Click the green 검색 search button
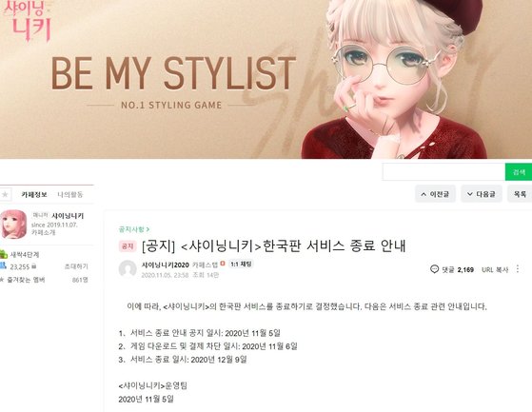The height and width of the screenshot is (412, 532). [x=519, y=172]
